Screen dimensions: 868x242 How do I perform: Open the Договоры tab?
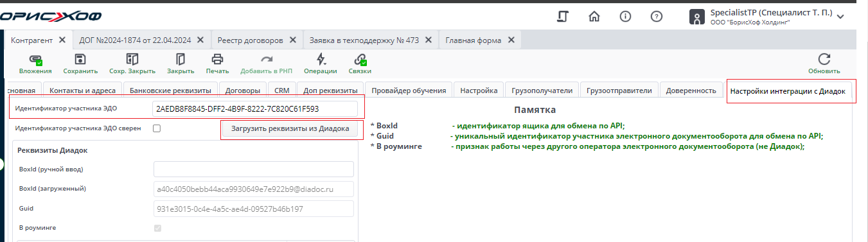click(243, 91)
